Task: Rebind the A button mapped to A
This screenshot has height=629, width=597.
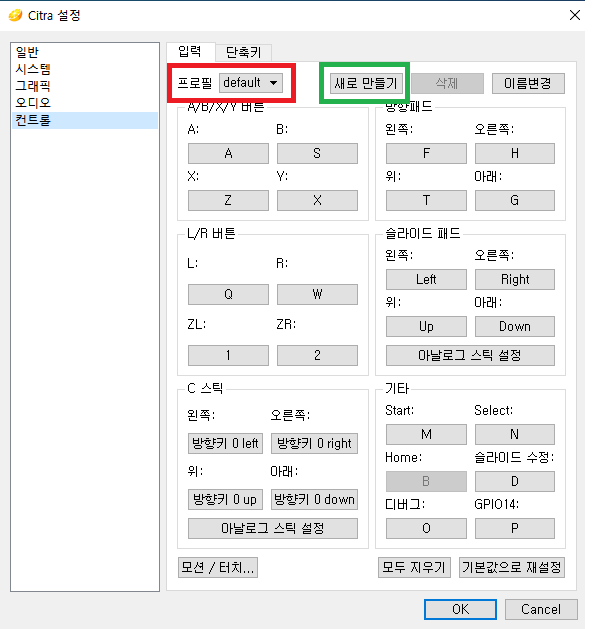Action: click(228, 153)
